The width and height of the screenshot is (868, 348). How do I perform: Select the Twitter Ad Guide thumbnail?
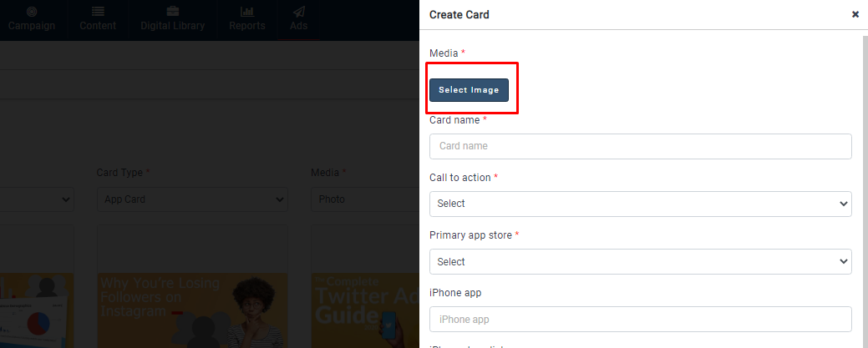pyautogui.click(x=363, y=309)
